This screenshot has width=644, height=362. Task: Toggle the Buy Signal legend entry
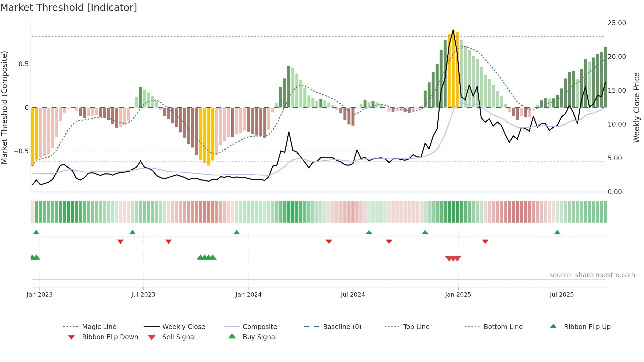tap(252, 337)
